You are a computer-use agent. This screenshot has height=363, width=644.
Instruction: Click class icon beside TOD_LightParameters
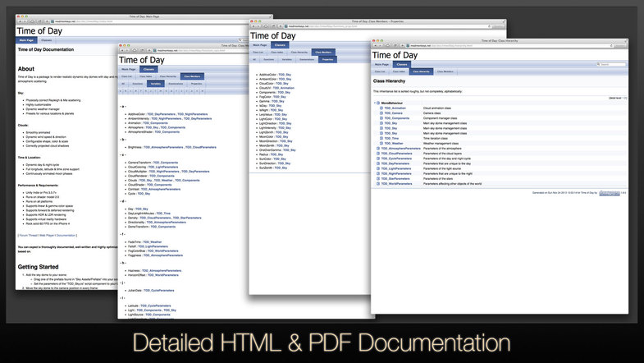pos(378,168)
